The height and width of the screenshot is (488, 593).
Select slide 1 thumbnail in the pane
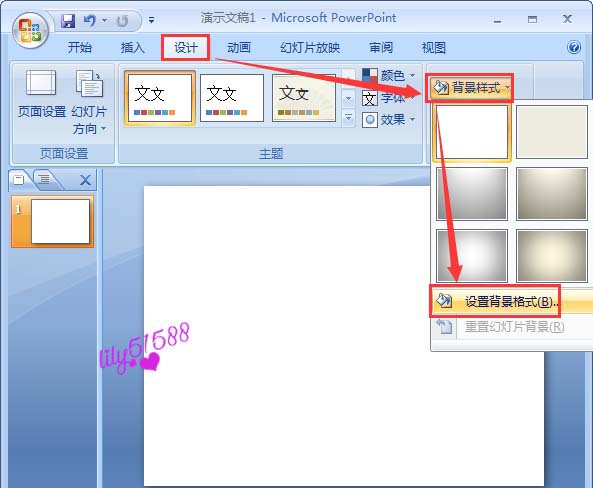click(53, 222)
